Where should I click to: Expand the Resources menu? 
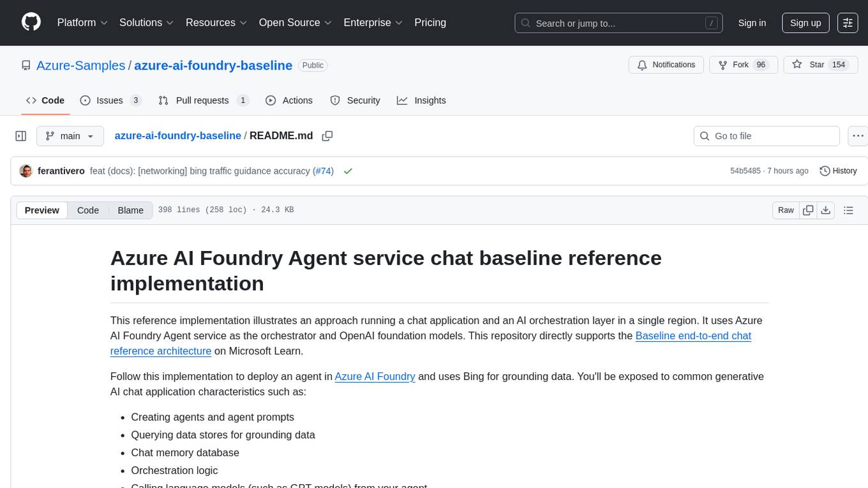[x=216, y=22]
